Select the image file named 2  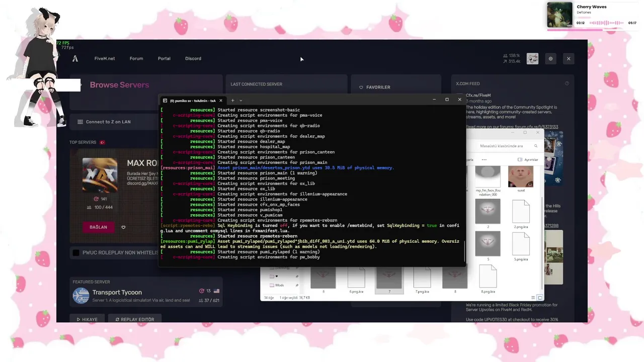pos(488,214)
